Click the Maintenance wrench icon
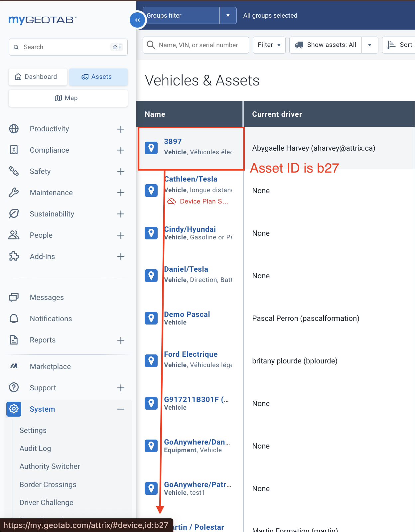This screenshot has height=532, width=415. (x=14, y=193)
